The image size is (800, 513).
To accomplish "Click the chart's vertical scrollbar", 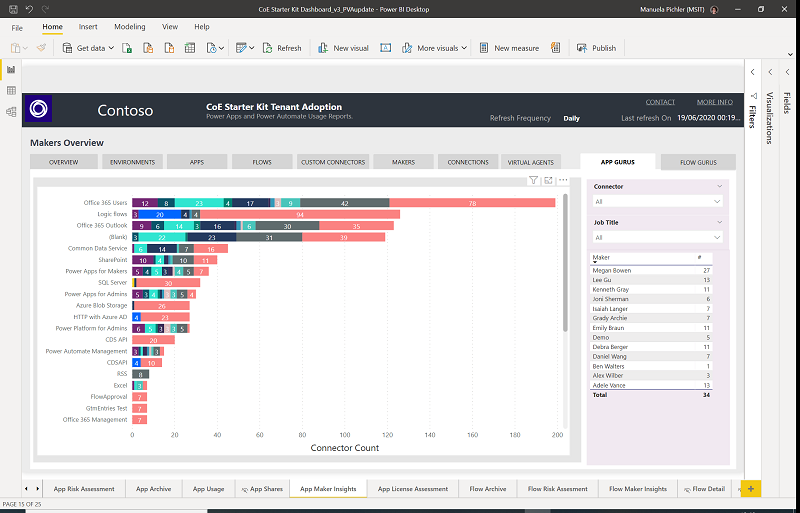I will point(565,263).
